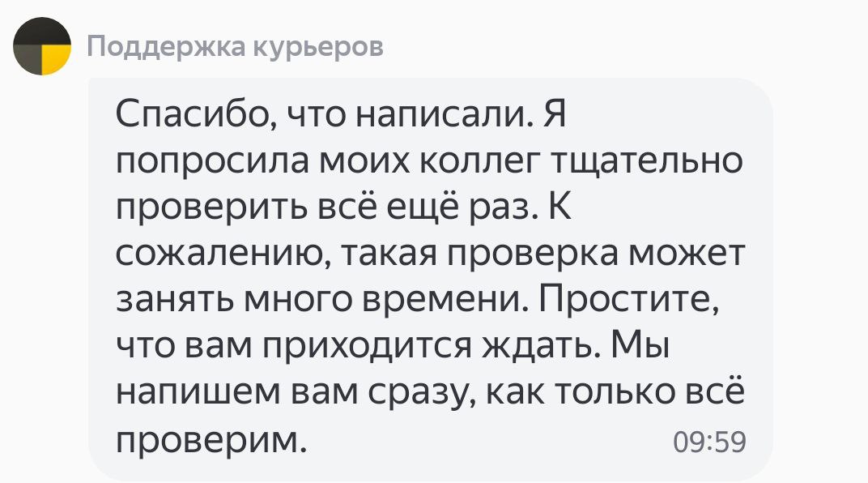
Task: Click the text 'проверить всё ещё раз'
Action: (325, 207)
